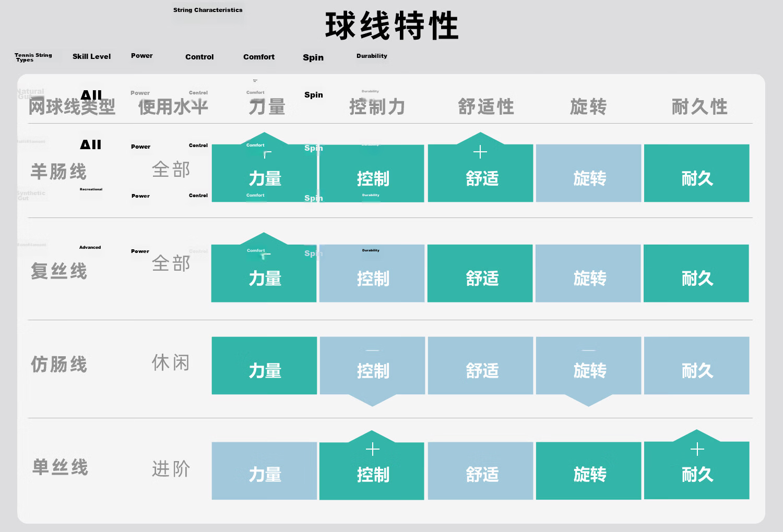Viewport: 783px width, 532px height.
Task: Click the small 'Advanced' English label
Action: 90,247
